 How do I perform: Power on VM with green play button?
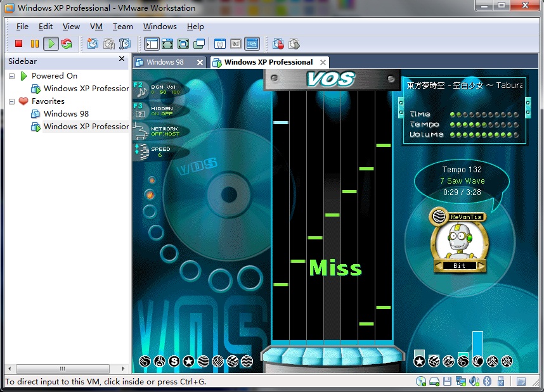click(x=51, y=44)
